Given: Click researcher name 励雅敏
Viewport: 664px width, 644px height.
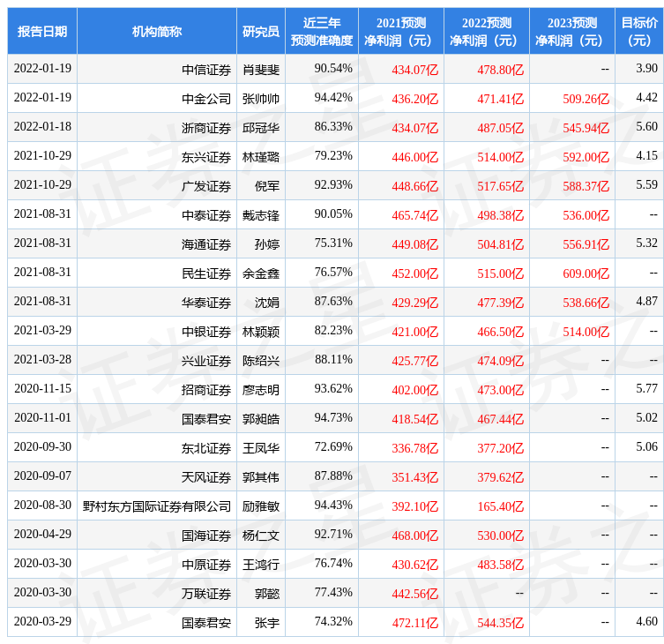Looking at the screenshot, I should 261,506.
